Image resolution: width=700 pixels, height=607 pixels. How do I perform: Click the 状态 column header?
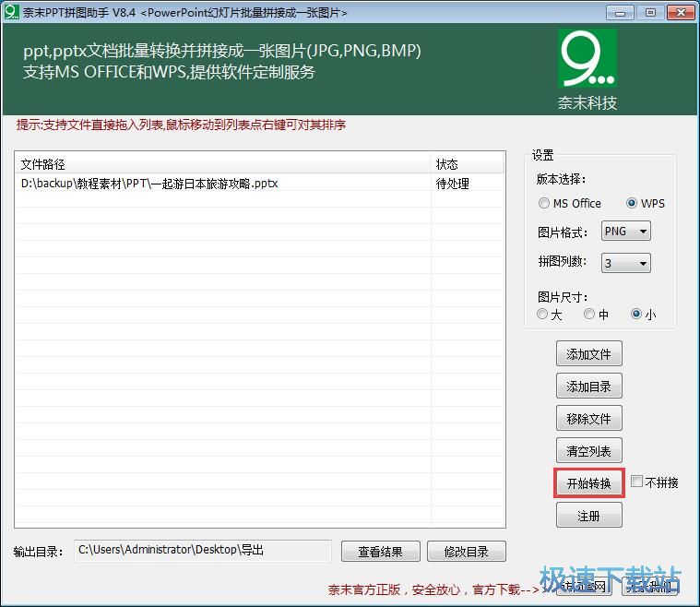[x=468, y=164]
